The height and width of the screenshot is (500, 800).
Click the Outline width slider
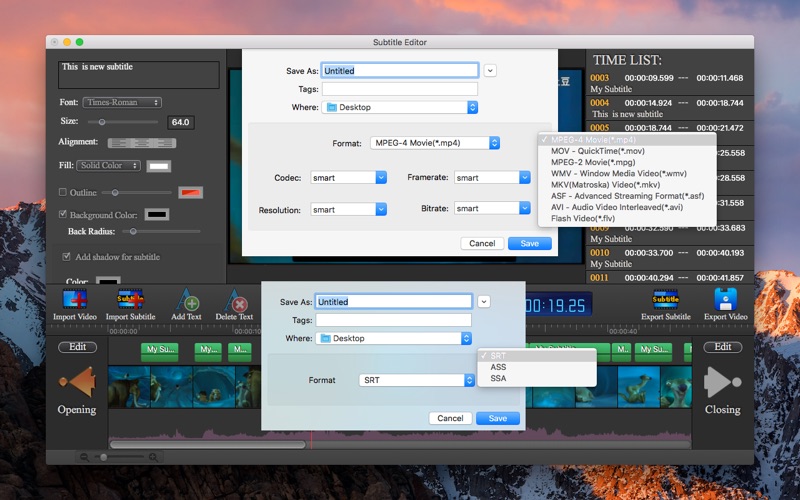(136, 192)
